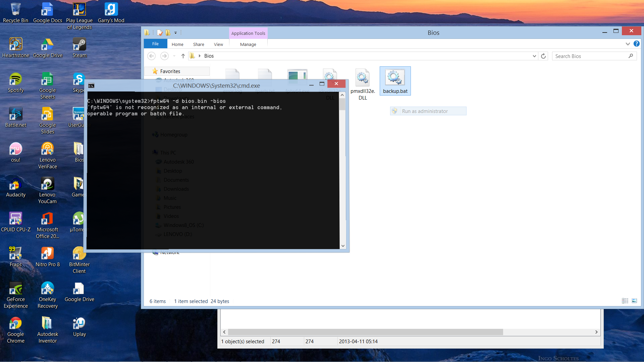
Task: Select the pmxdll32e.DLL file
Action: click(363, 84)
